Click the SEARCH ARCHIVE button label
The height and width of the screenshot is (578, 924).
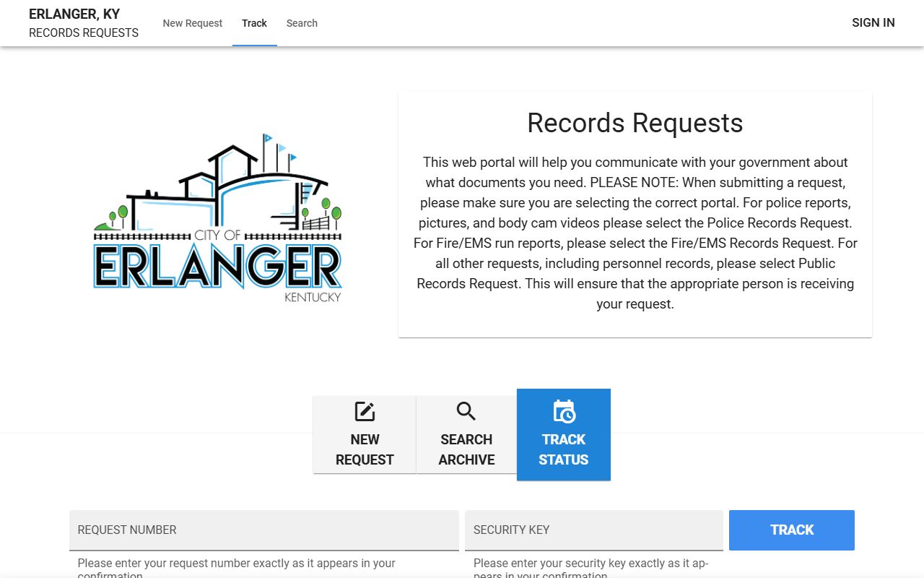coord(466,449)
